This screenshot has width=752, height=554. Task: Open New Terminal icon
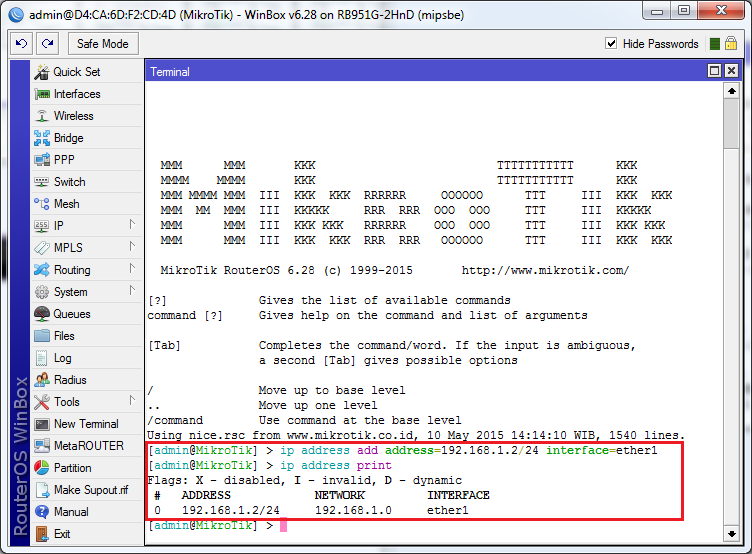coord(42,424)
